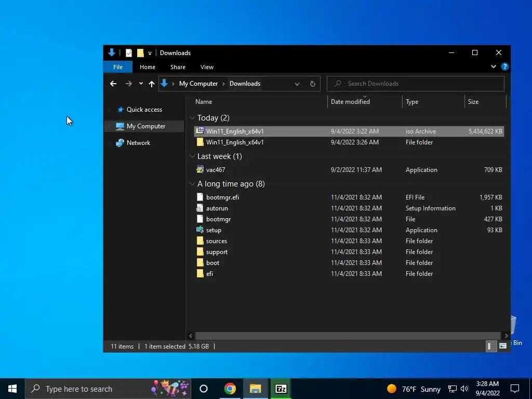Viewport: 532px width, 399px height.
Task: Click the blue Help question mark icon
Action: tap(504, 67)
